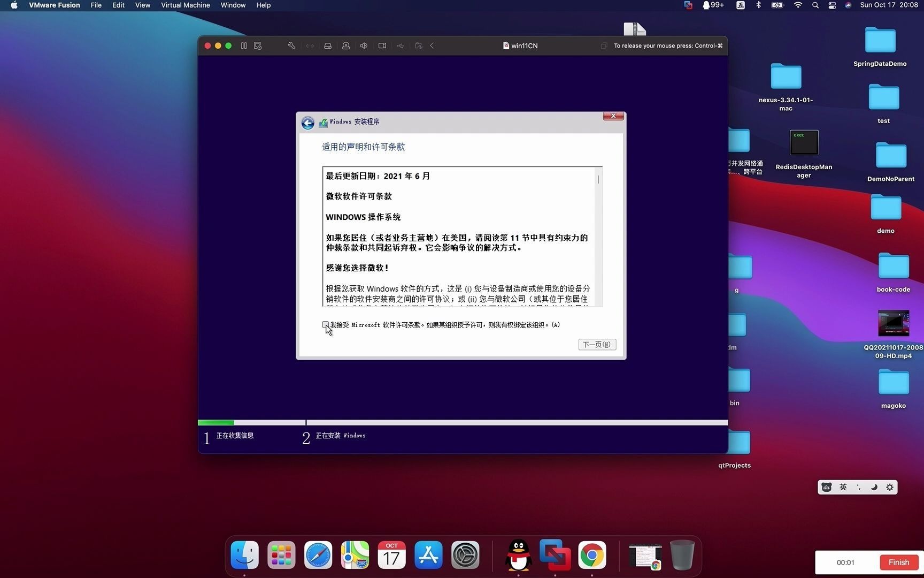Click the sound speaker icon in the VMware toolbar

tap(364, 46)
